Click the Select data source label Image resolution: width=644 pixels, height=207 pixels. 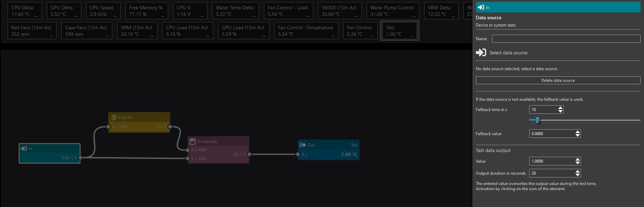coord(508,53)
